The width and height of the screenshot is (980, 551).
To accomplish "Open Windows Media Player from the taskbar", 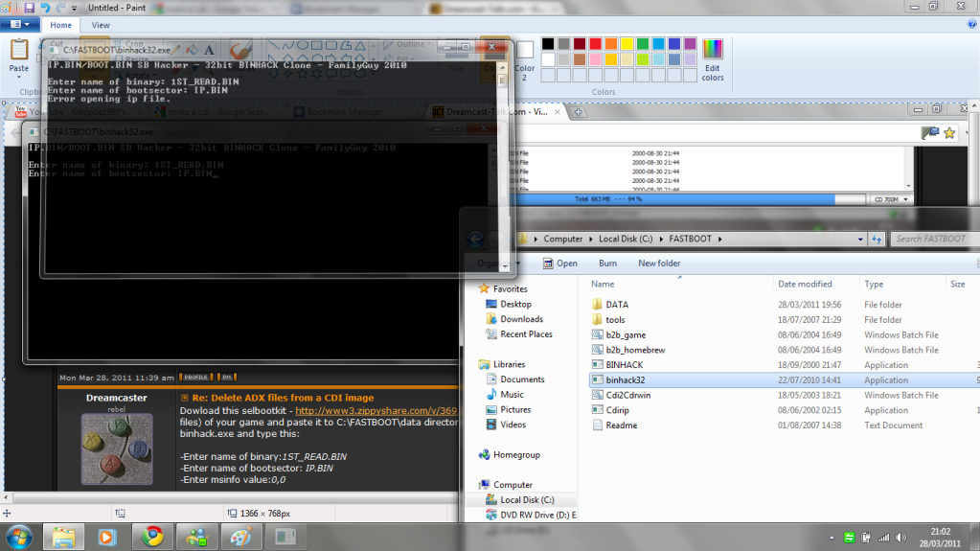I will pos(107,537).
